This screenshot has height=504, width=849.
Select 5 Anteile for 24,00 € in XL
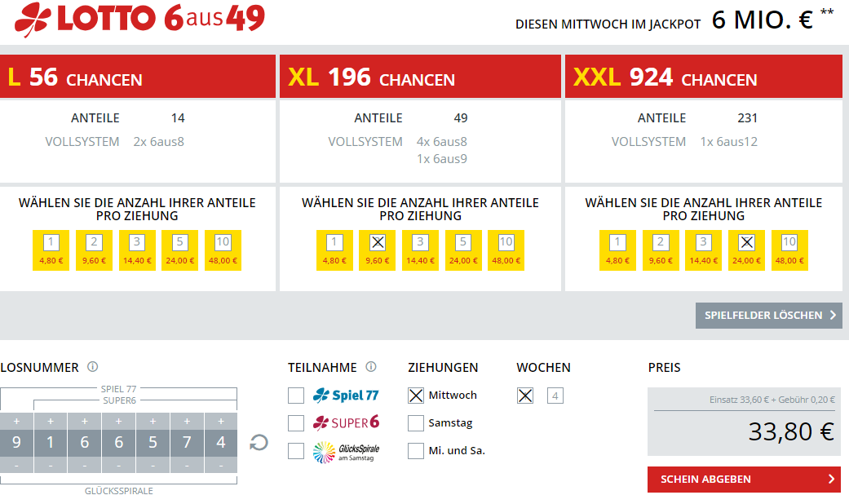[x=463, y=250]
